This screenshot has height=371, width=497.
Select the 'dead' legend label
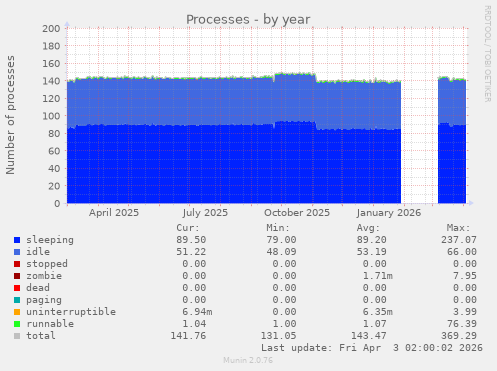tap(38, 288)
